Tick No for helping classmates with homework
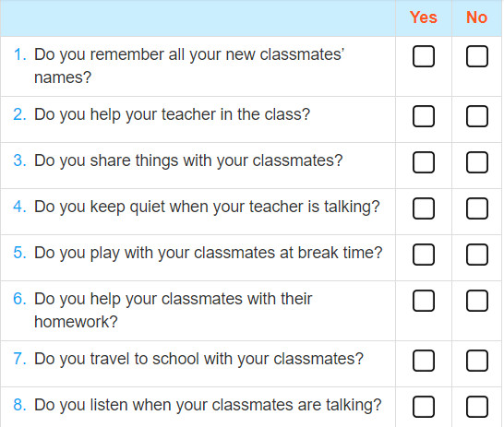Image resolution: width=504 pixels, height=427 pixels. pos(477,301)
